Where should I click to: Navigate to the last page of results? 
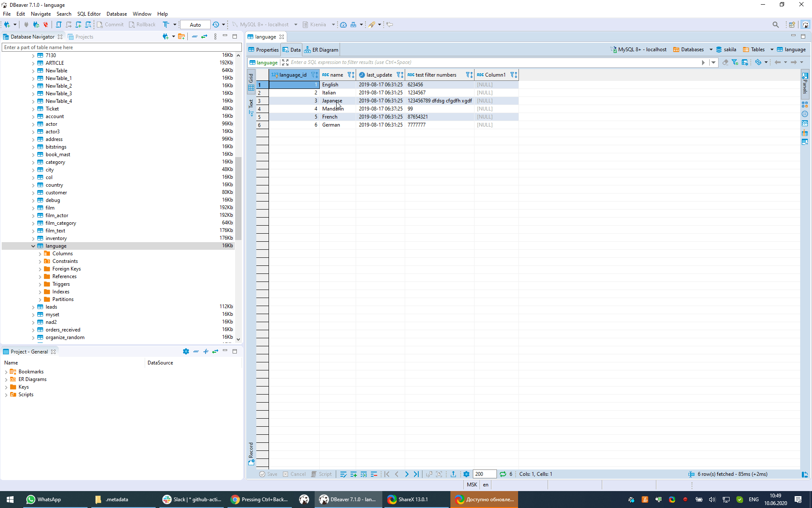[x=417, y=474]
